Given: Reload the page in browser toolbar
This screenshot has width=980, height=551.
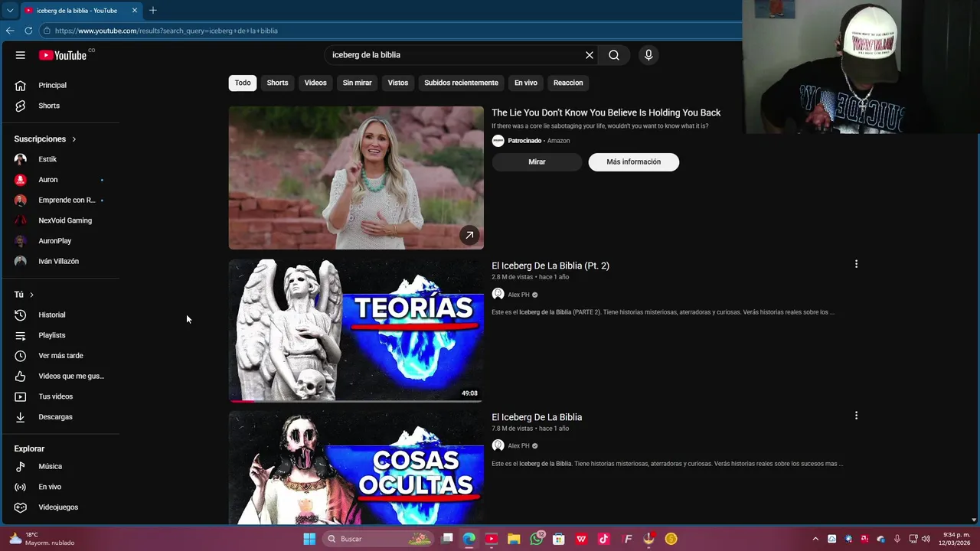Looking at the screenshot, I should click(28, 31).
